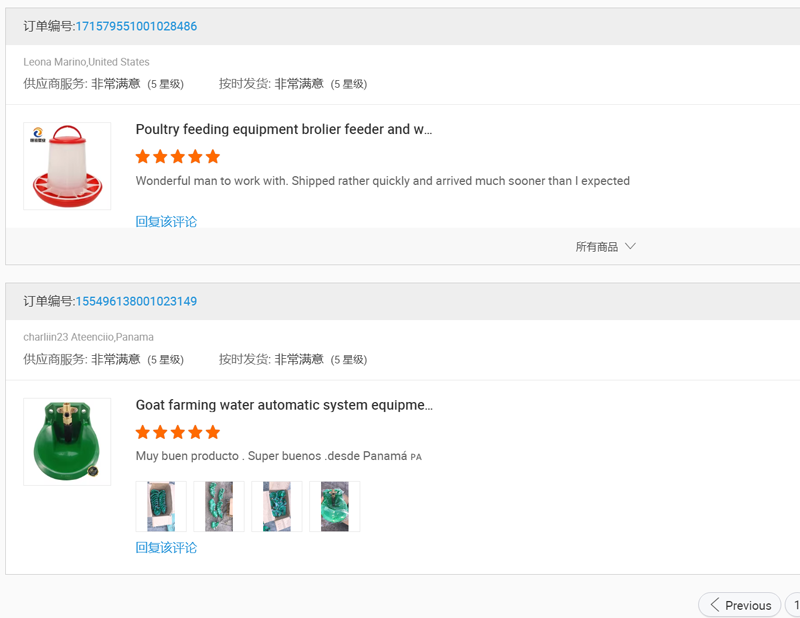Screen dimensions: 800x618
Task: Open the second review photo thumbnail
Action: 219,506
